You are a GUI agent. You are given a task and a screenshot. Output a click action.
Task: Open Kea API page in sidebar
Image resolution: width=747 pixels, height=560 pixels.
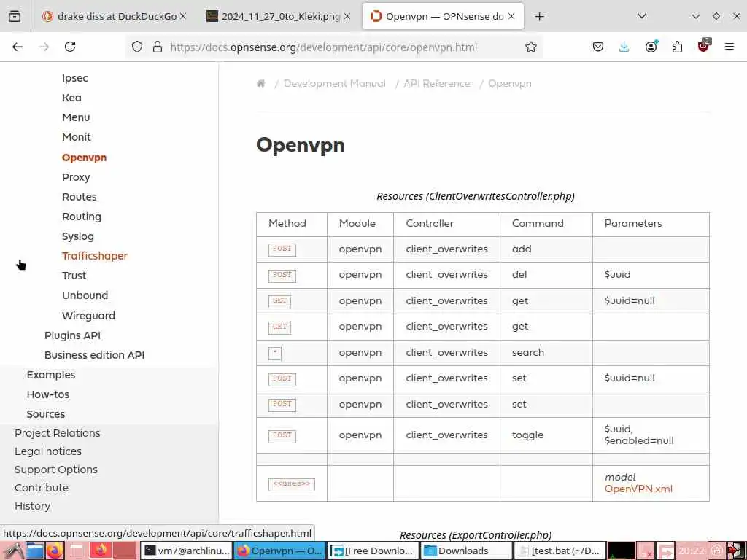point(71,98)
